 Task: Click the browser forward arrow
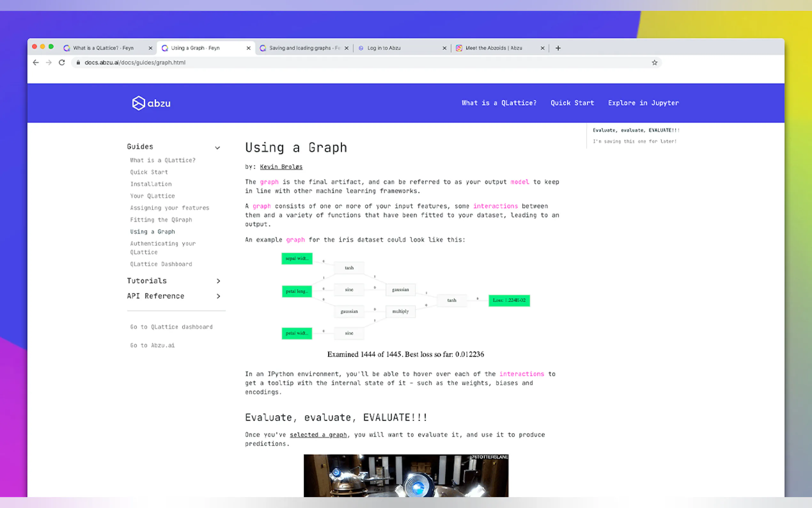tap(49, 62)
